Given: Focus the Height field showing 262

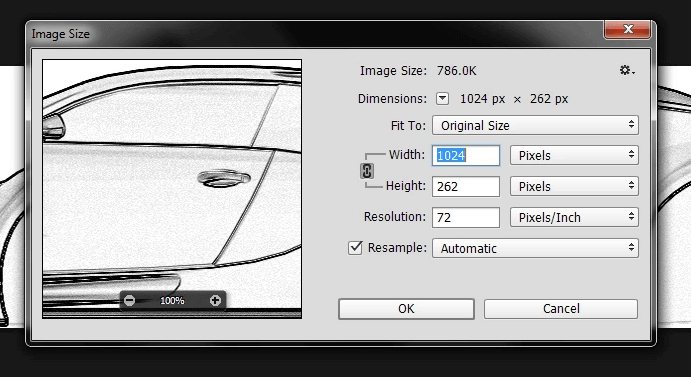Looking at the screenshot, I should click(x=466, y=186).
